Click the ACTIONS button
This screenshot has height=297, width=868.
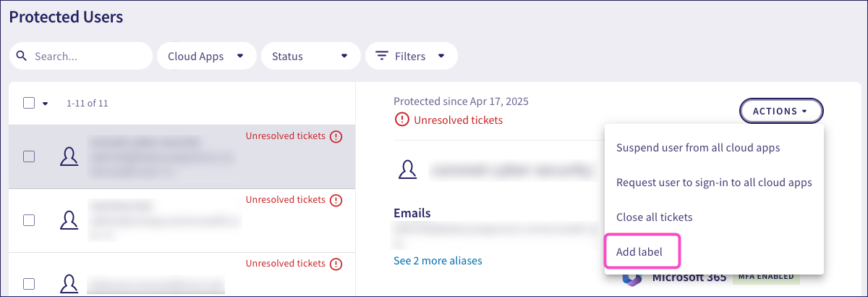pyautogui.click(x=781, y=112)
